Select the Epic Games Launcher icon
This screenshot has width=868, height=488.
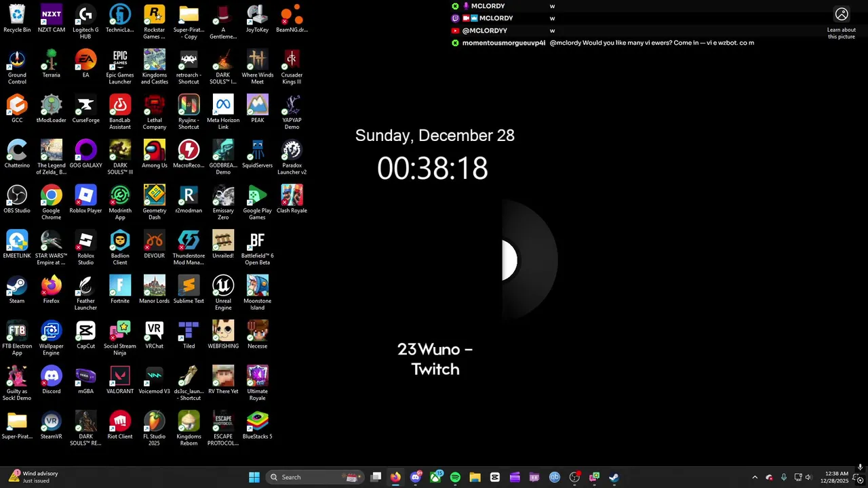(120, 67)
